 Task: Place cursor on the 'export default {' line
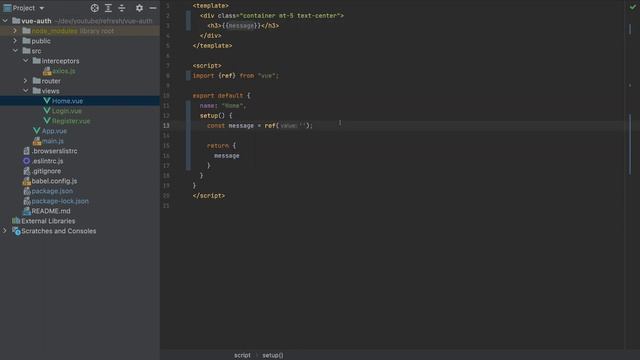coord(222,96)
